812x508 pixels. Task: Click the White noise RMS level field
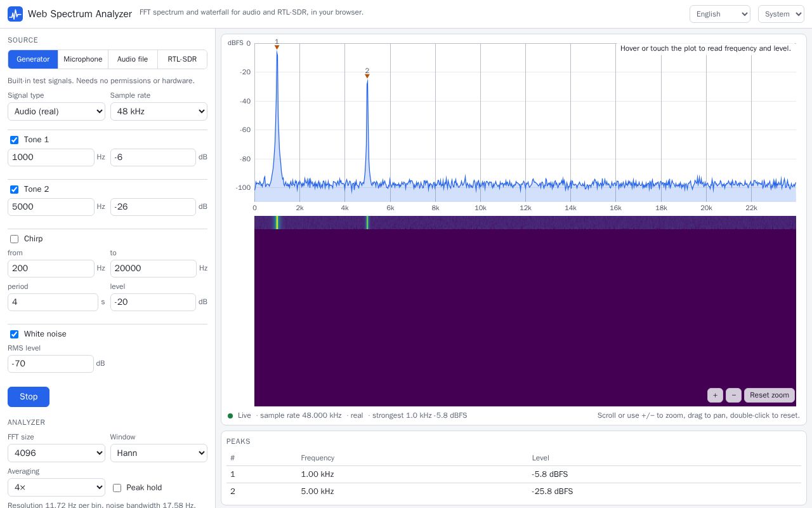51,364
